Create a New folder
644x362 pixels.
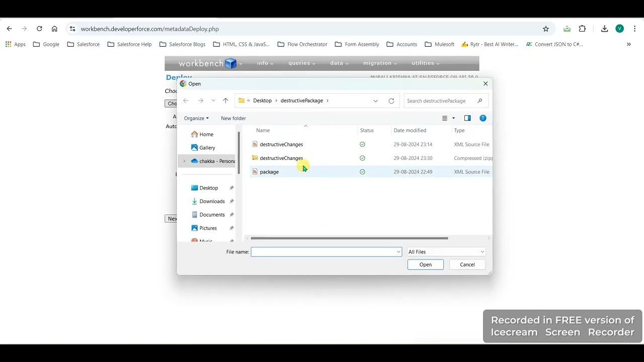(233, 118)
